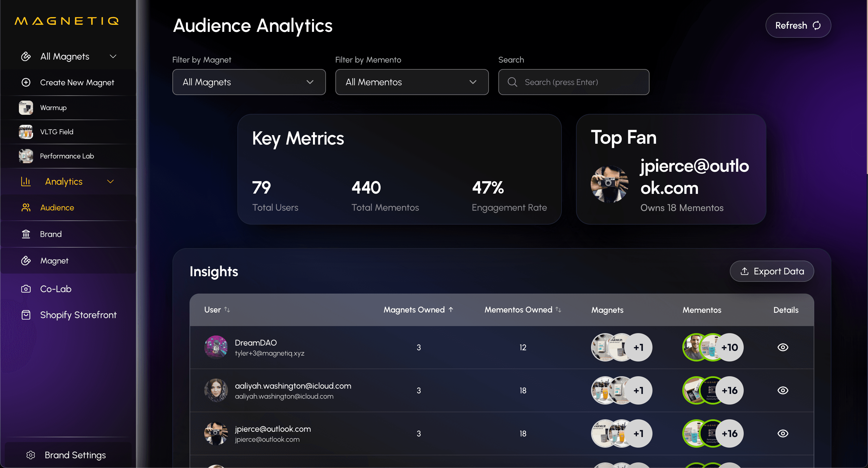Click DreamDAO +10 mementos badge
This screenshot has width=868, height=468.
730,348
